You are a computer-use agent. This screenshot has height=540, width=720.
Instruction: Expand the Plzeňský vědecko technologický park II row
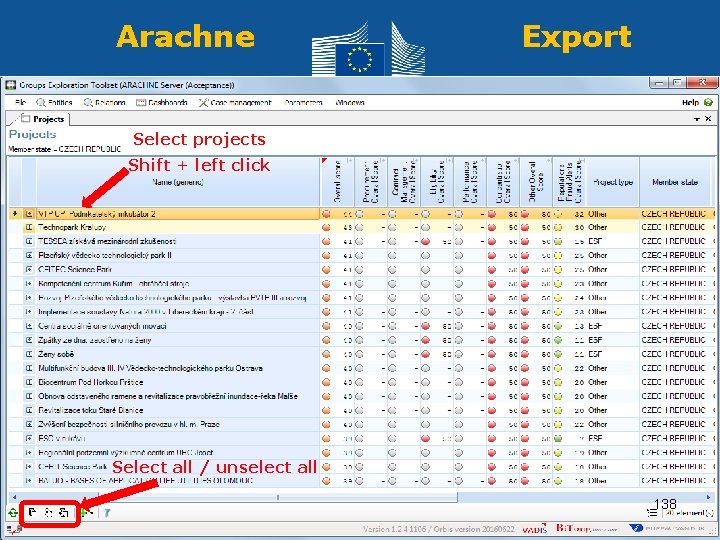pyautogui.click(x=29, y=255)
